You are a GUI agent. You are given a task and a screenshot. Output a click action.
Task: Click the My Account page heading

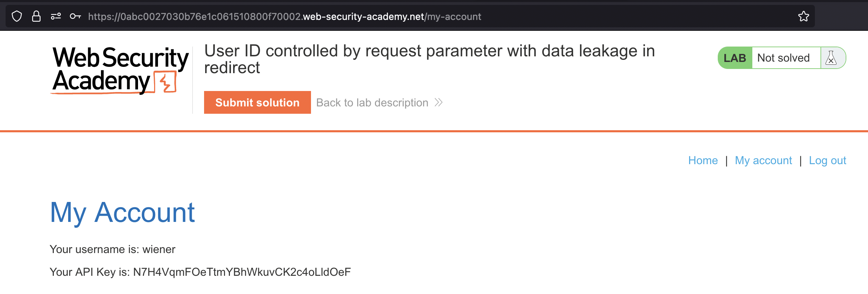point(122,212)
